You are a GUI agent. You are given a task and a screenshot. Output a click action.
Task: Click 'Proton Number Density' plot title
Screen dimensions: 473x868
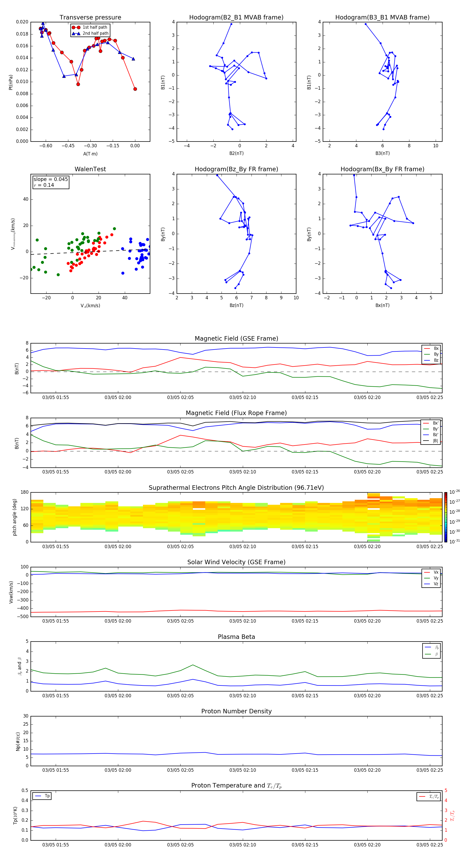point(236,711)
